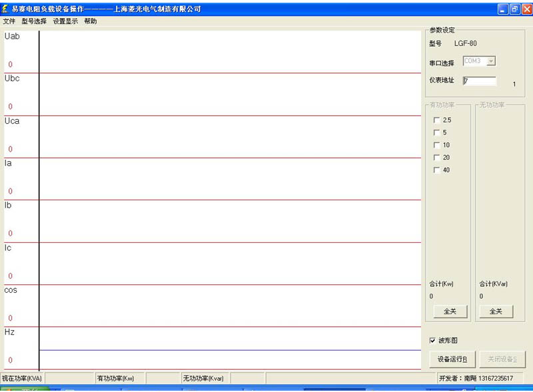Tick the 10 有功功率 checkbox
This screenshot has height=392, width=533.
coord(437,145)
